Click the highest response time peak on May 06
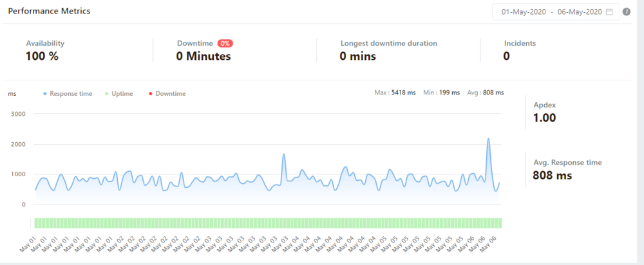 pos(488,139)
